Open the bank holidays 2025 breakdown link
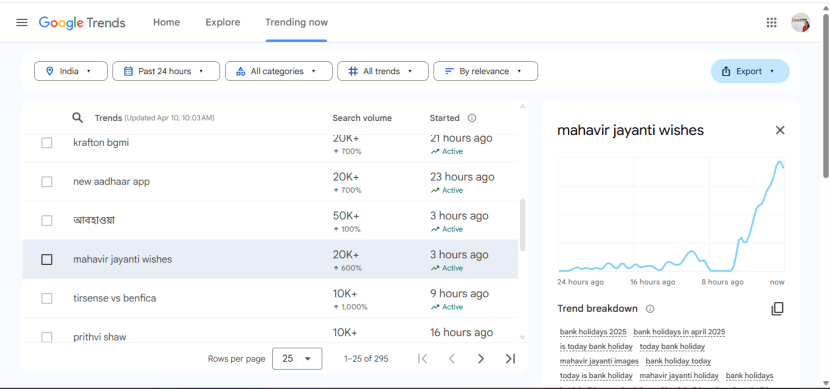 click(x=593, y=332)
